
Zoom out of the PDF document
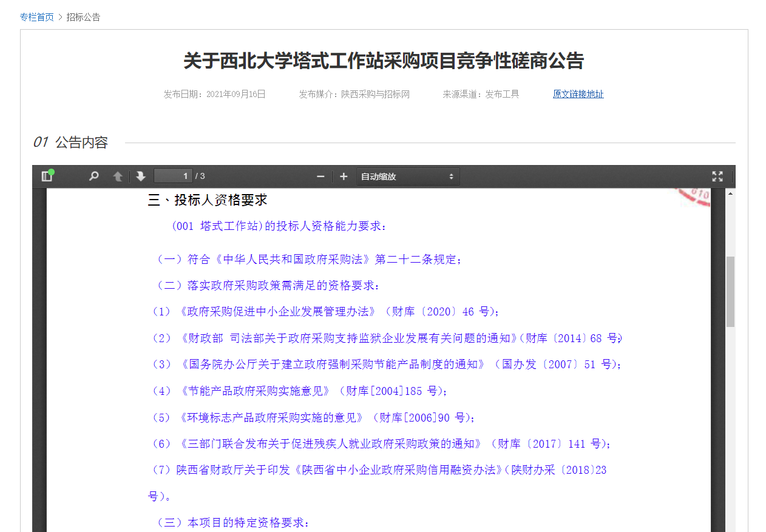(320, 177)
